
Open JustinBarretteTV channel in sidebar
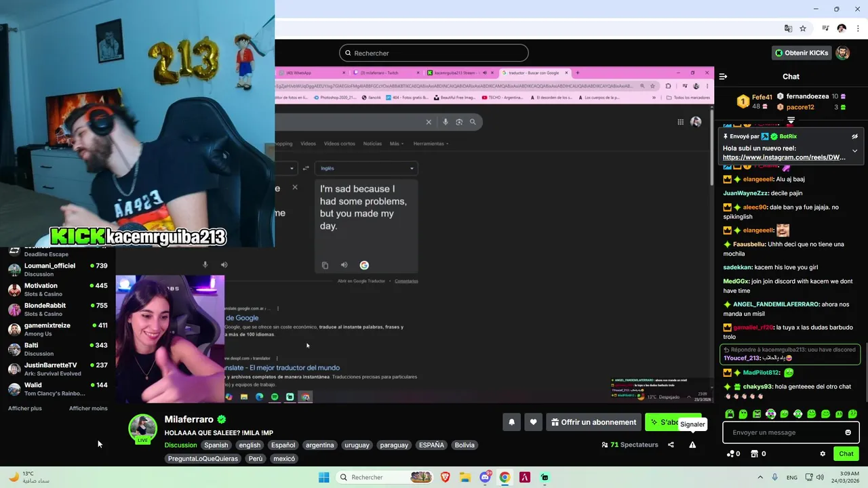(x=58, y=369)
